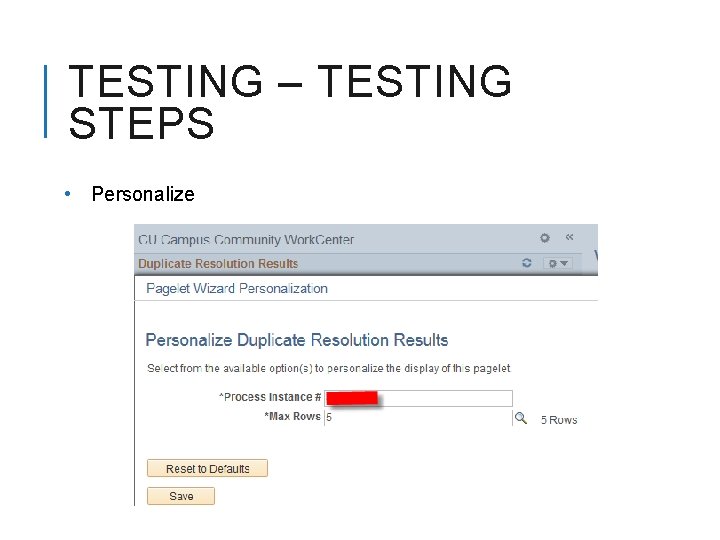Click the Personalize Duplicate Resolution Results heading

297,340
